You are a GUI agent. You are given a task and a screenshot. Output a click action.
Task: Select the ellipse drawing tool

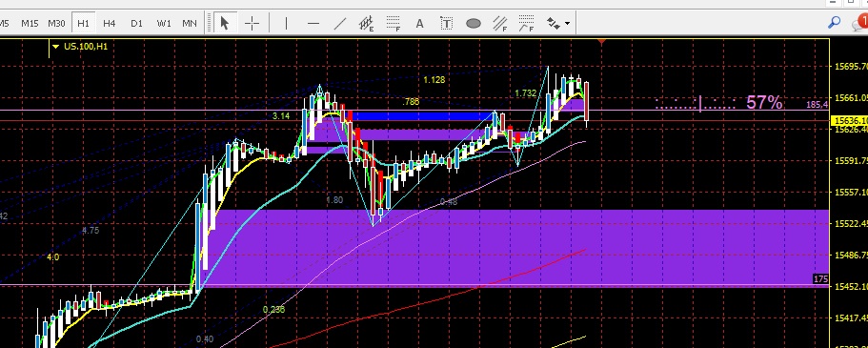click(x=474, y=23)
